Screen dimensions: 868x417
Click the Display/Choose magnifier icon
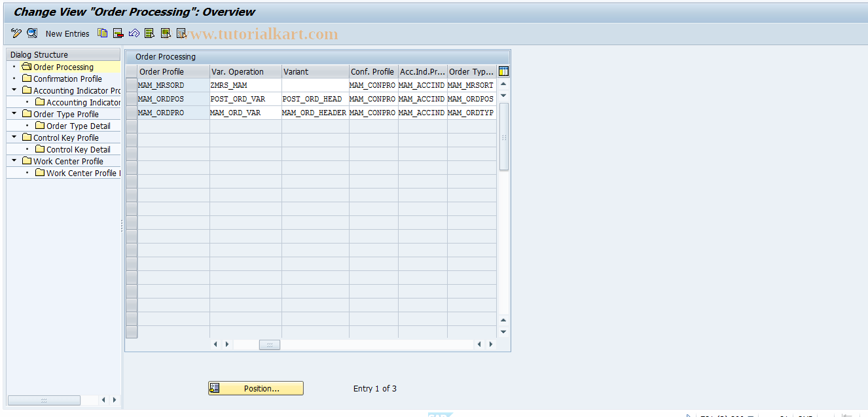pos(31,33)
